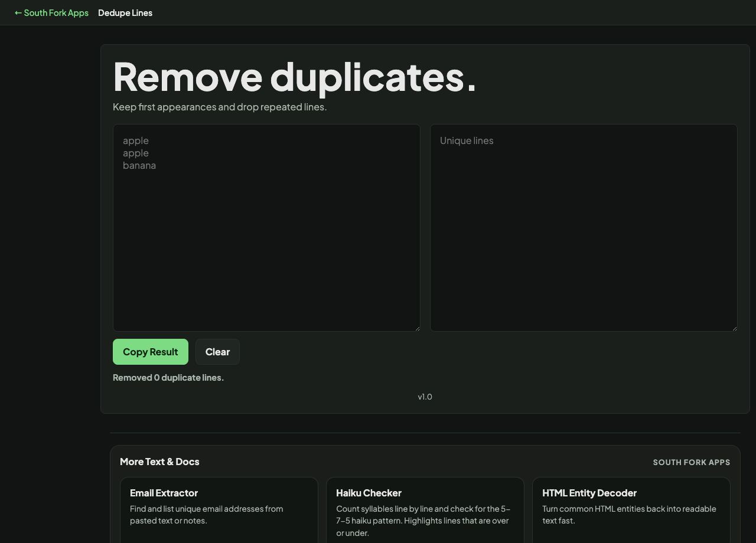Screen dimensions: 756x543
Task: Clear the input with Clear button
Action: click(x=217, y=352)
